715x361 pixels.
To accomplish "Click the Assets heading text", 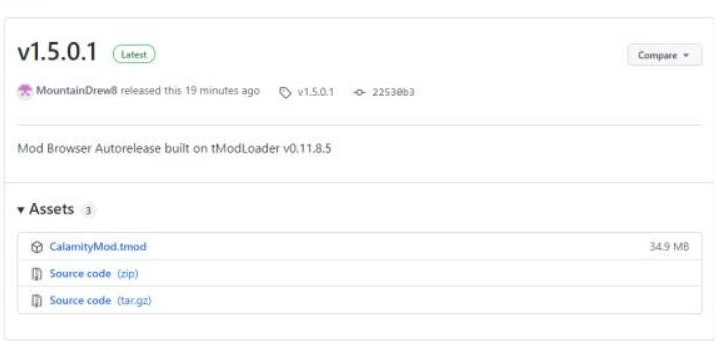I will pos(52,209).
